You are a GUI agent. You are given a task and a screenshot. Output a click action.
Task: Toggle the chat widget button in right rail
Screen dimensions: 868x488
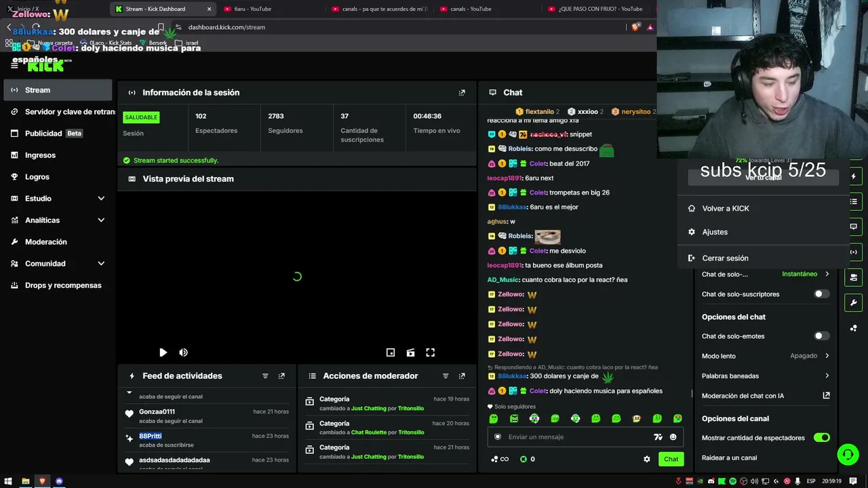853,226
